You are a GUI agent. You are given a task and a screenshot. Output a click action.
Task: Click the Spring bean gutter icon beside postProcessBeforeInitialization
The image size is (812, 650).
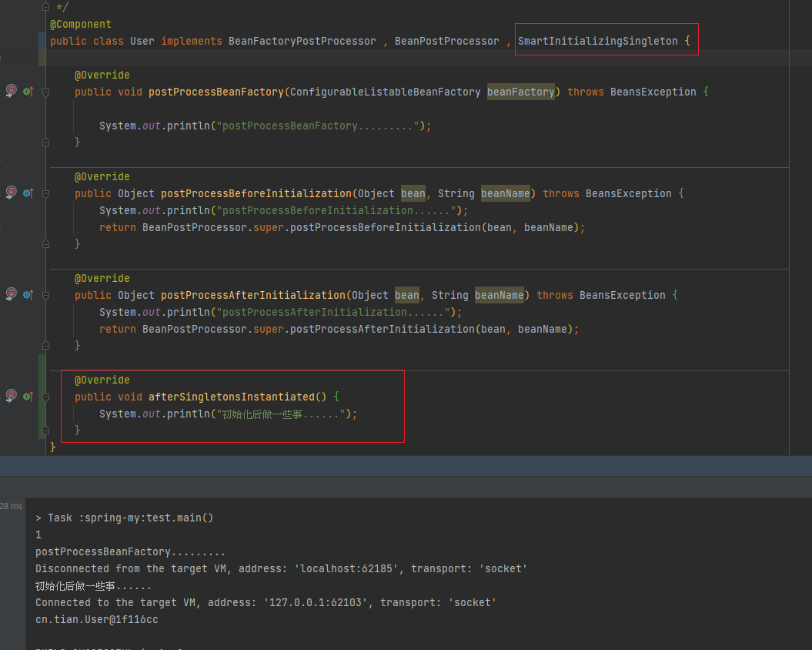tap(11, 193)
